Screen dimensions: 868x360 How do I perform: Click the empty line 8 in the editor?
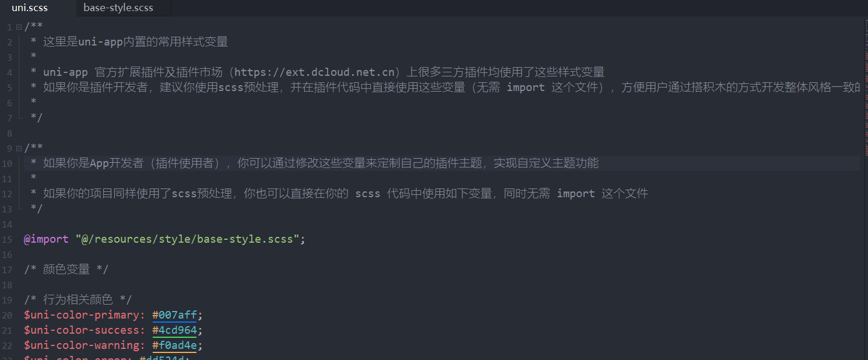[x=233, y=133]
